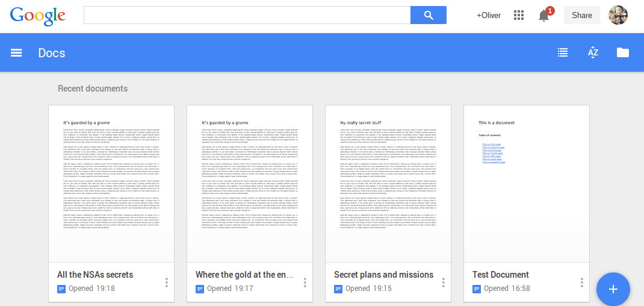Open more options for Secret plans and missions
644x306 pixels.
443,282
